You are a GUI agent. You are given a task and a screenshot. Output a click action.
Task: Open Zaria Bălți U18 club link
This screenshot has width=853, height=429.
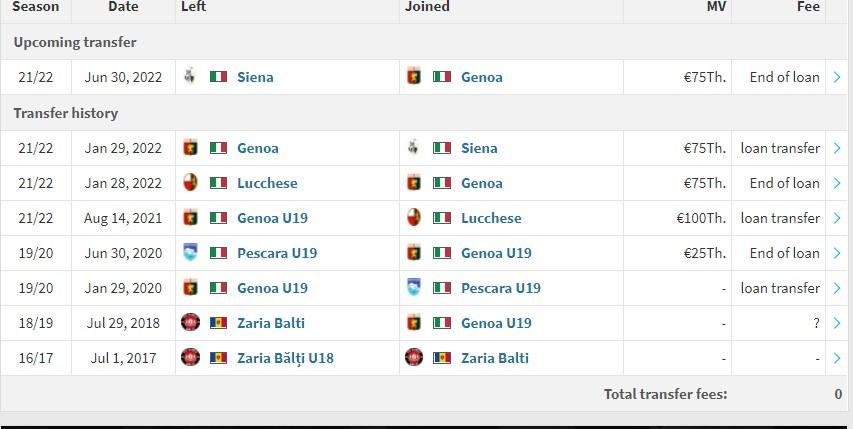tap(285, 358)
